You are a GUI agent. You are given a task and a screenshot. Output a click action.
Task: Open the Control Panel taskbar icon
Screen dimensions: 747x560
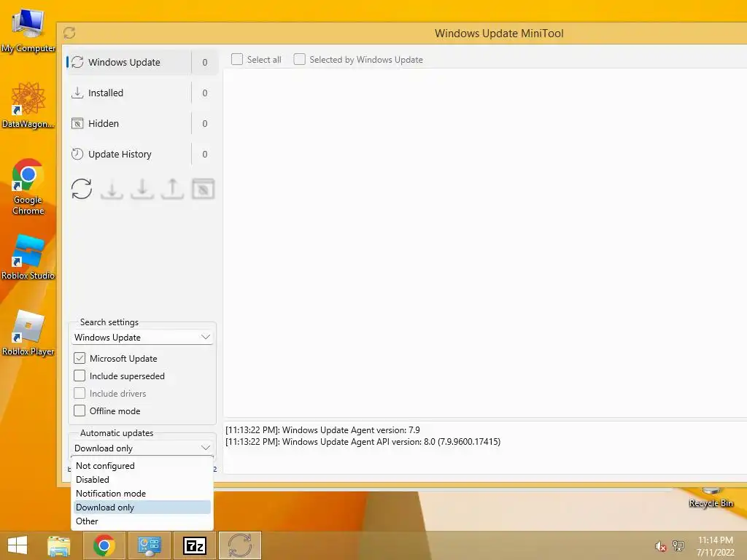point(150,545)
